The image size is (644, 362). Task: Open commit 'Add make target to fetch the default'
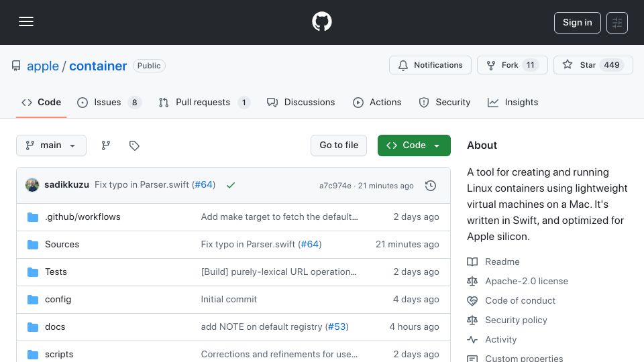279,217
